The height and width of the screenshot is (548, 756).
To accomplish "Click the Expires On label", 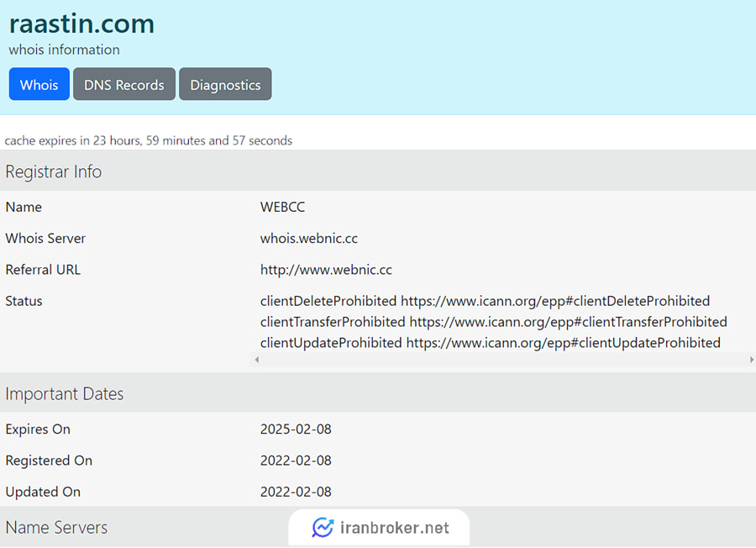I will click(x=38, y=429).
